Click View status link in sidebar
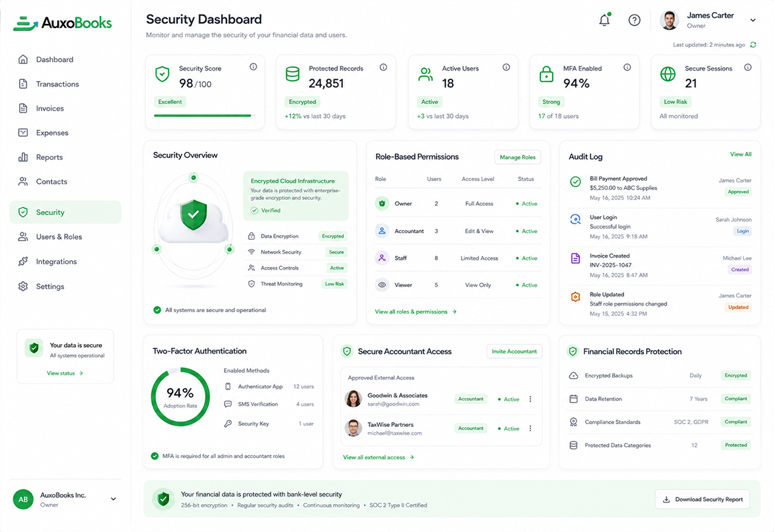The width and height of the screenshot is (774, 532). (x=65, y=373)
